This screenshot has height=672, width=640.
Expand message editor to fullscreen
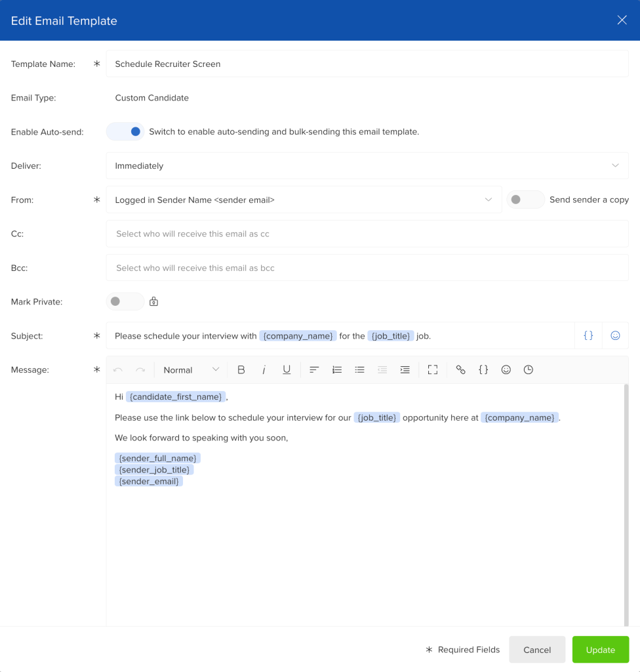pyautogui.click(x=433, y=370)
